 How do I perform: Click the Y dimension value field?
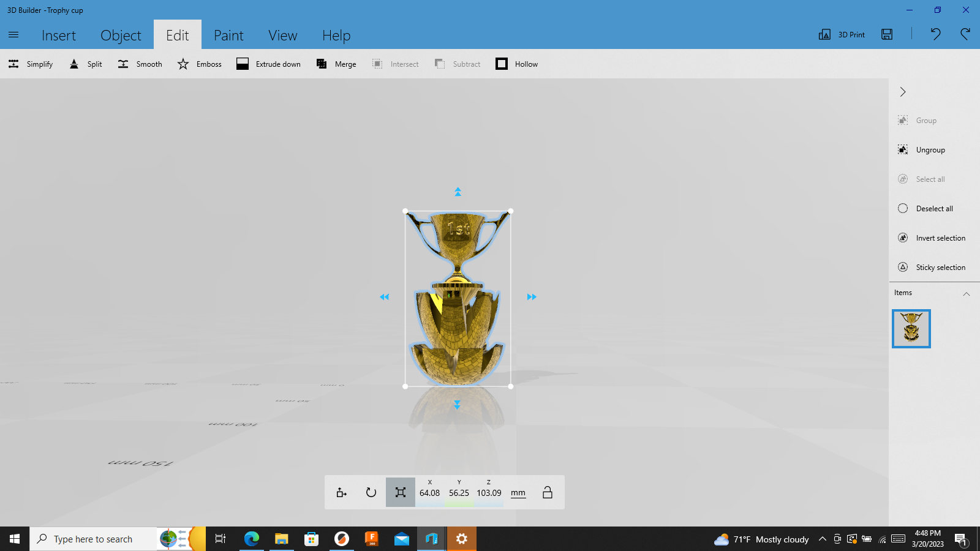pyautogui.click(x=459, y=493)
